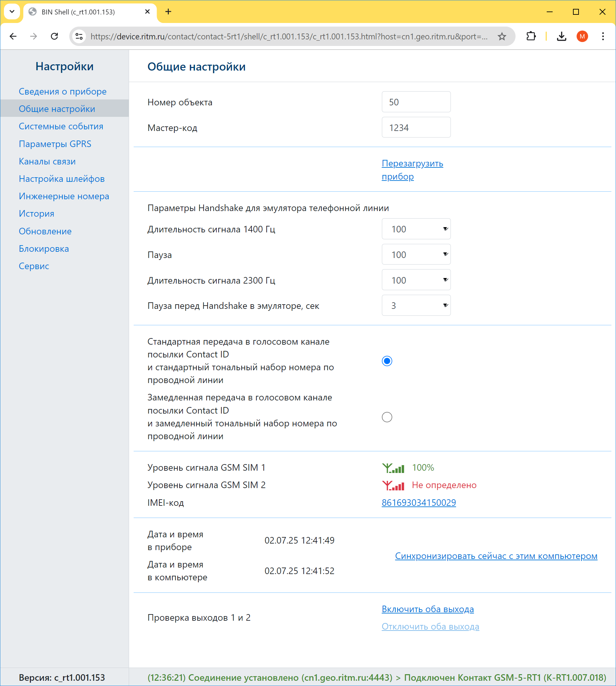Click Перезагрузить прибор link

click(x=412, y=170)
